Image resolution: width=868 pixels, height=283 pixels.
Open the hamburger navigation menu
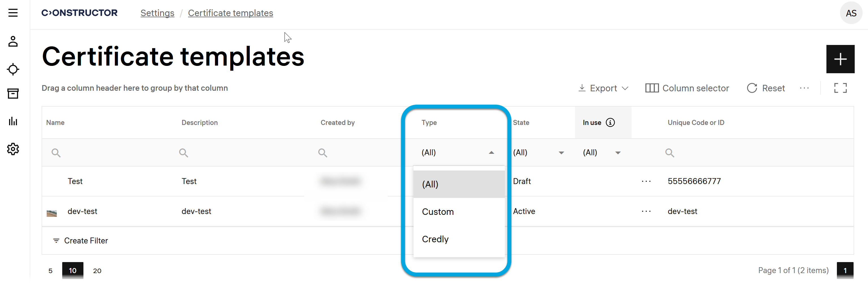(13, 13)
